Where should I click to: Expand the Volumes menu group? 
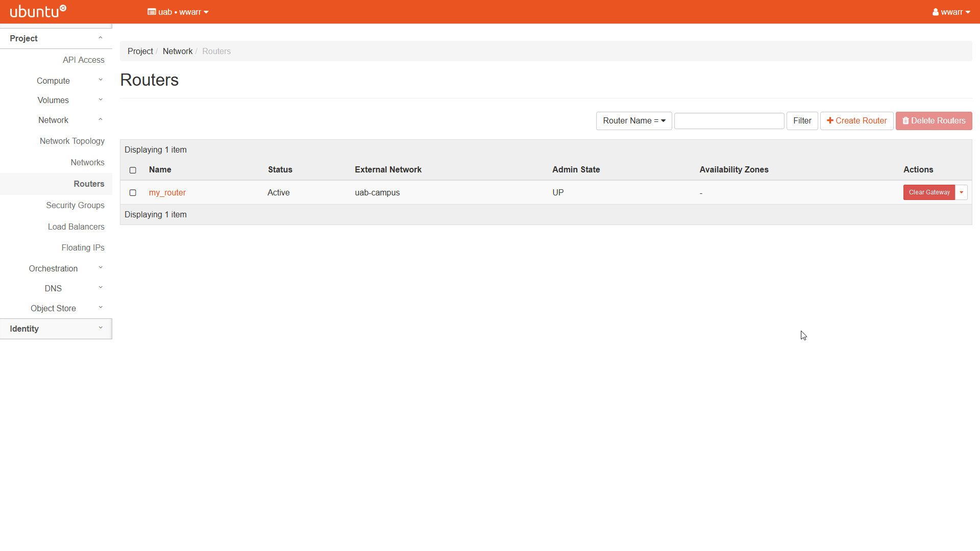56,100
